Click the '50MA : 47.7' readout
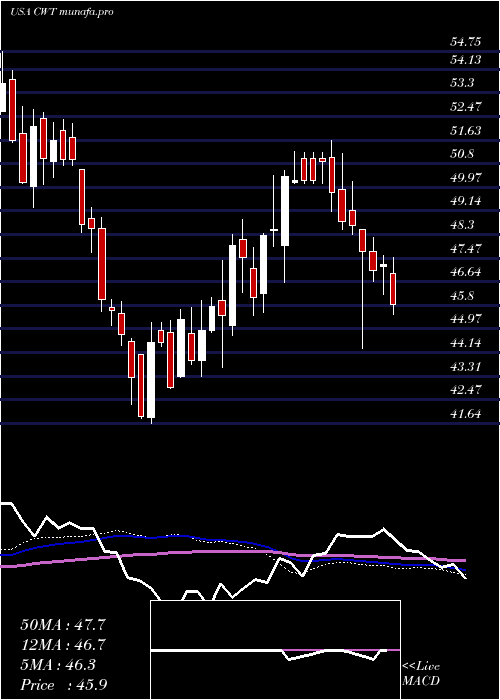Screen dimensions: 500x700 tap(63, 625)
